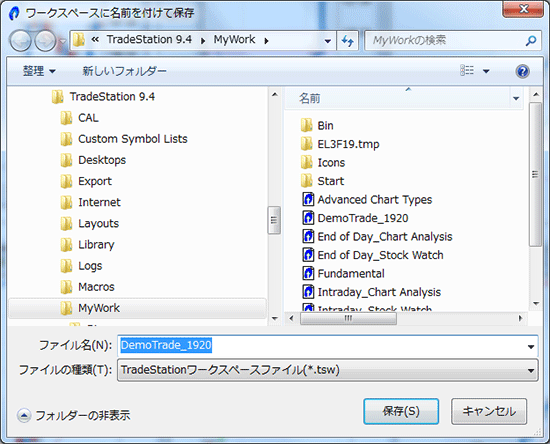
Task: Click file list scroll up arrow
Action: pyautogui.click(x=536, y=94)
